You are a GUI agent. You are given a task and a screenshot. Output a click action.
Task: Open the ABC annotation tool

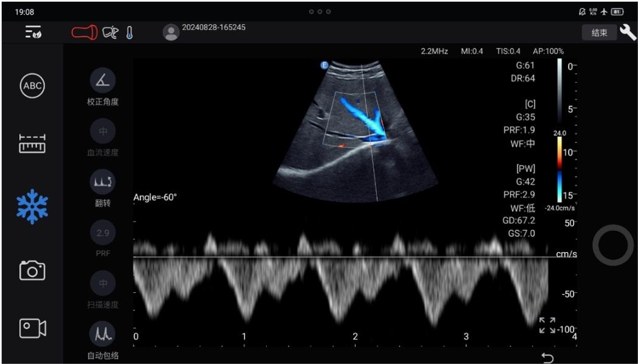pos(32,86)
